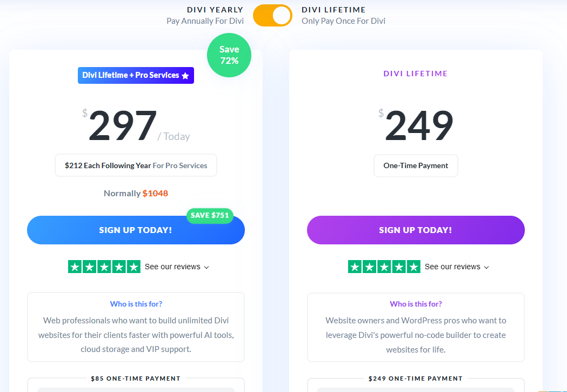The image size is (567, 392).
Task: Click the One-Time Payment box
Action: 416,165
